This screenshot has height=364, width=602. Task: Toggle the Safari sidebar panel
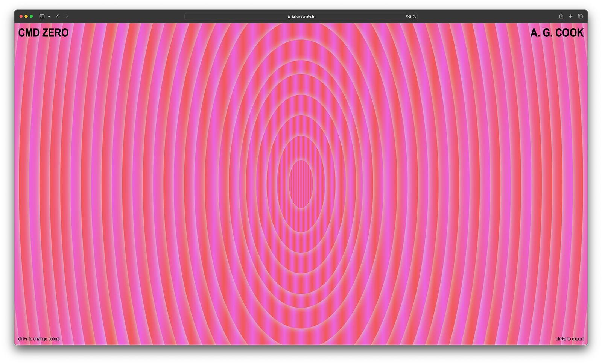pos(42,16)
